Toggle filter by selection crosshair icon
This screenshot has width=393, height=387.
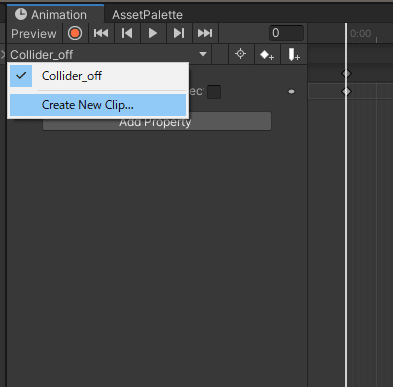coord(240,54)
